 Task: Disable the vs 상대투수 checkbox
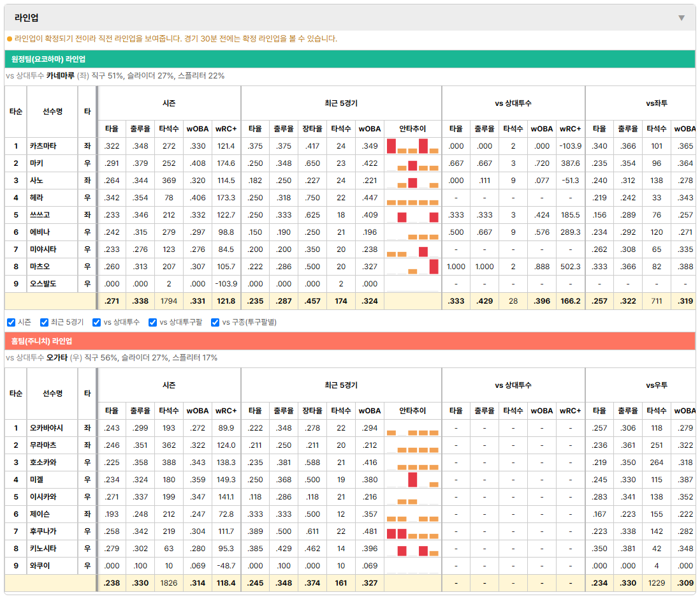point(96,322)
